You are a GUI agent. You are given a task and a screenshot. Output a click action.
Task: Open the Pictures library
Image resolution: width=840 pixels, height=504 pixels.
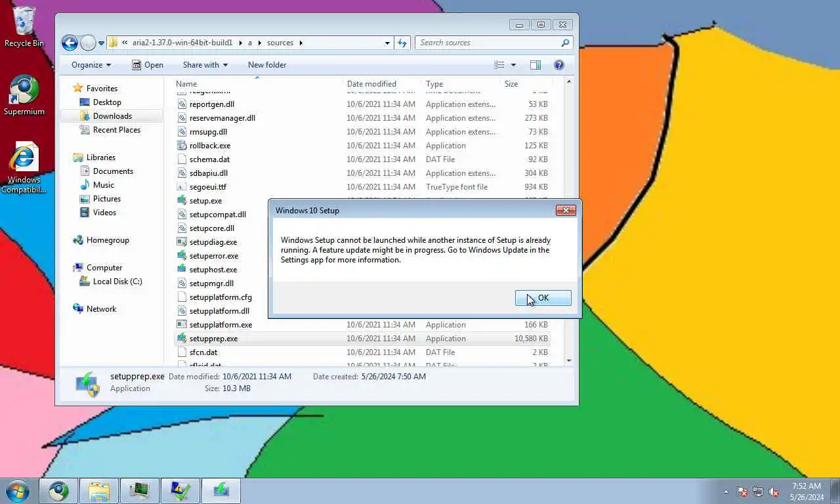pyautogui.click(x=107, y=199)
